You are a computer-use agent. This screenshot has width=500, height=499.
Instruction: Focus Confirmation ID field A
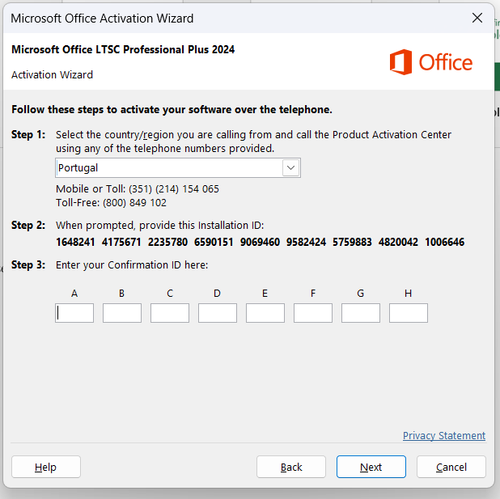tap(74, 313)
